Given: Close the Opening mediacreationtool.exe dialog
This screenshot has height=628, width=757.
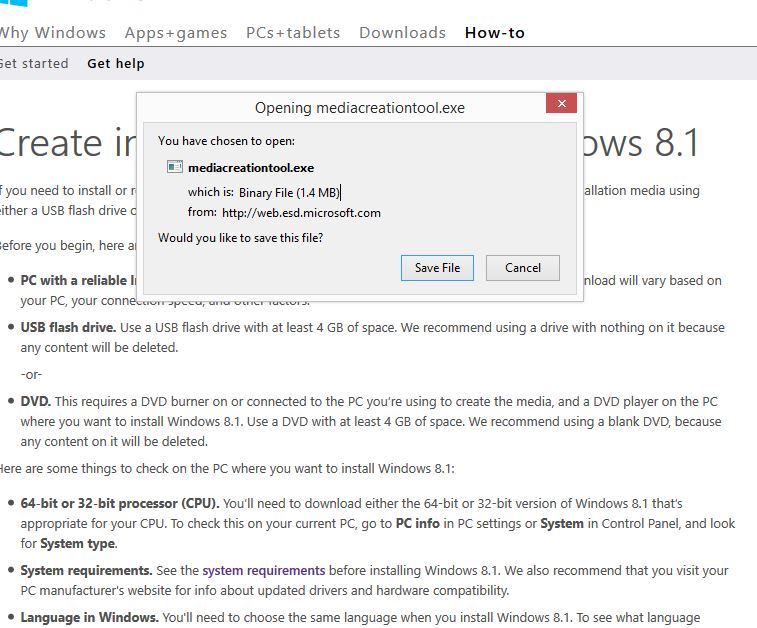Looking at the screenshot, I should (x=561, y=103).
